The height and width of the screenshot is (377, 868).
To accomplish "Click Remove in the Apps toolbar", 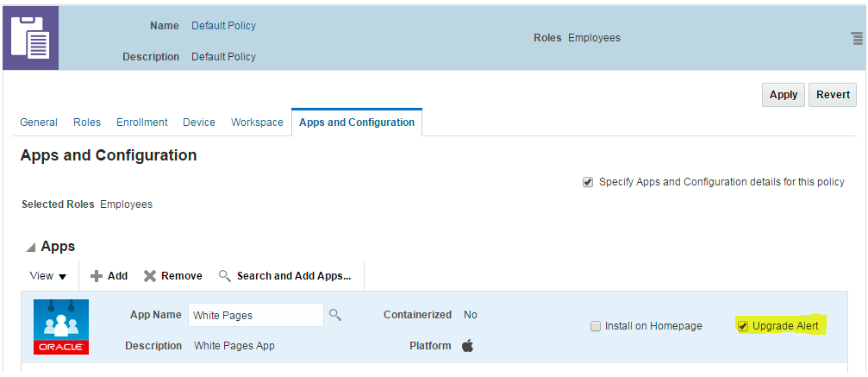I will [173, 276].
